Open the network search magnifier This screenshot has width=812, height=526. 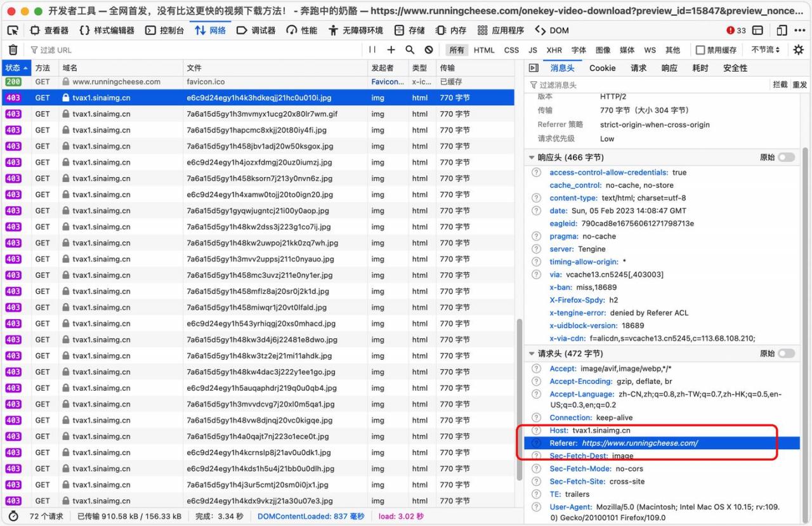410,50
